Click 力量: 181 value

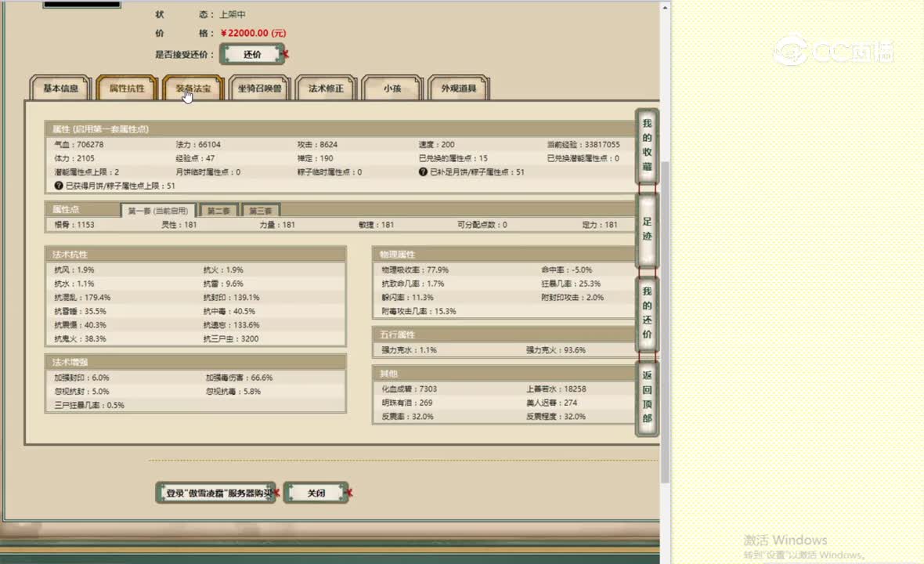(x=277, y=225)
